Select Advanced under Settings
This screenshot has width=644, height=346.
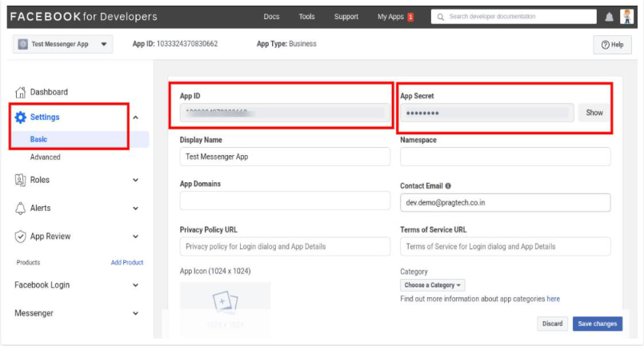tap(45, 157)
